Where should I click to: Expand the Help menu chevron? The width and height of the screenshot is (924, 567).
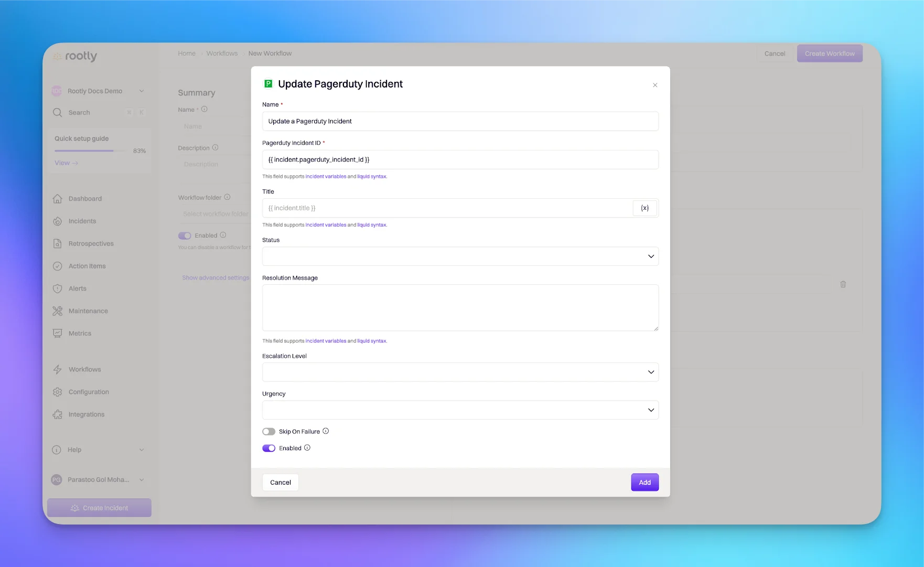point(142,450)
